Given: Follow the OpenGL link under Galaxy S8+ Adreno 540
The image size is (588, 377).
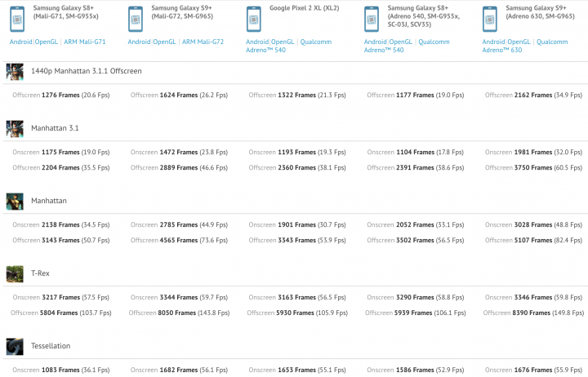Looking at the screenshot, I should coord(400,42).
